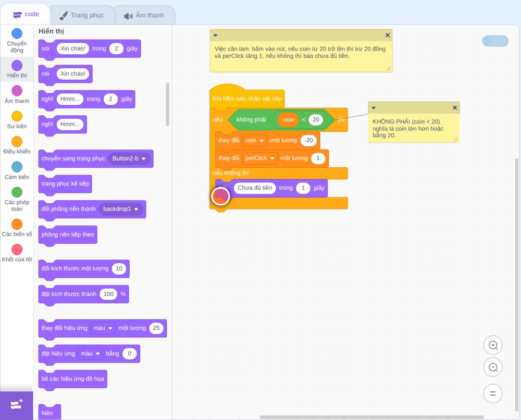Open the màu dropdown in thay đổi hiệu ứng
The width and height of the screenshot is (521, 420).
tap(103, 328)
